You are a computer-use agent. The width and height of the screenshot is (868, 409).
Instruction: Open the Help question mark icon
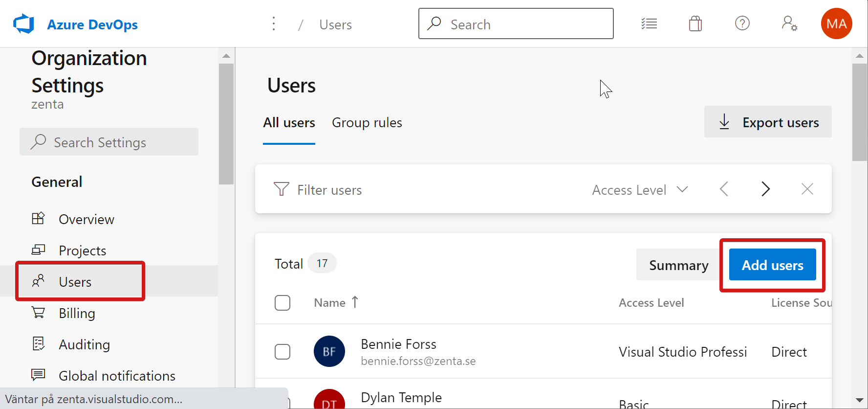point(742,23)
